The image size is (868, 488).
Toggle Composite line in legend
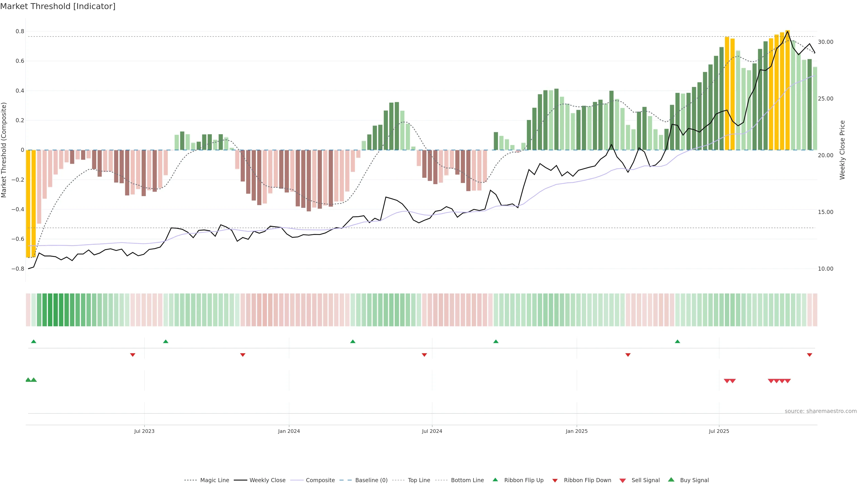point(320,480)
